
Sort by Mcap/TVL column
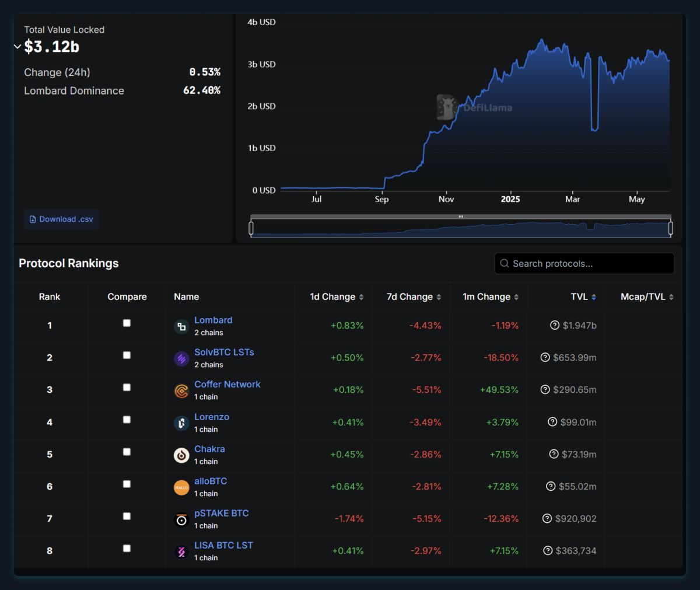647,296
